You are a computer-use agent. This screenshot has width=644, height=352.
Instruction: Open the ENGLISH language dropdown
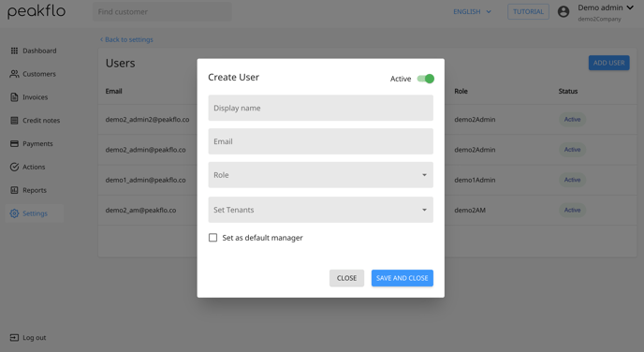(x=472, y=11)
